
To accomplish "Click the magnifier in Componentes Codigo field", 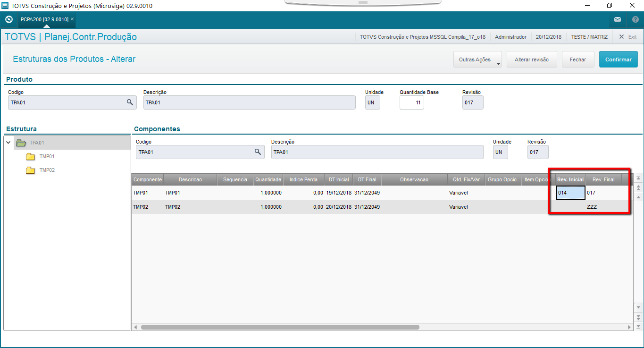I will [x=258, y=152].
